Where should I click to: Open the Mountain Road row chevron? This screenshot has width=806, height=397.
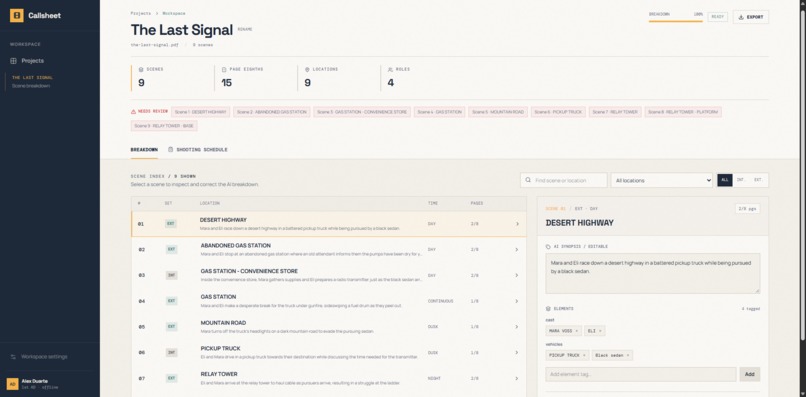(517, 327)
